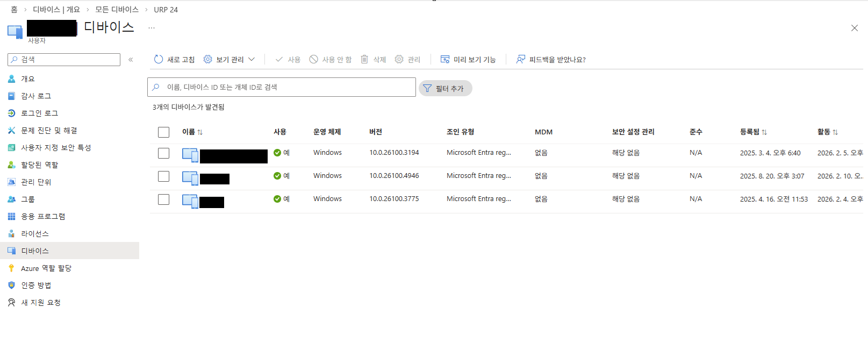
Task: Click the 필터 추가 funnel icon
Action: coord(427,88)
